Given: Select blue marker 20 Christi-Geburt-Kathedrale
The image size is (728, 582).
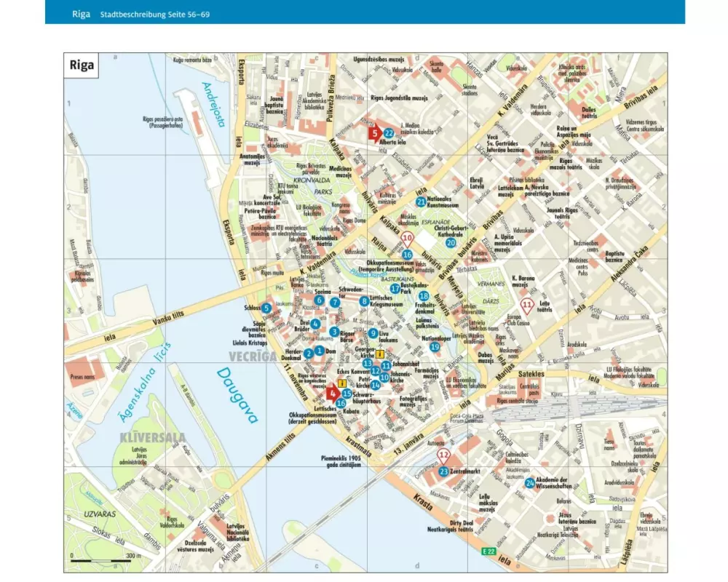Looking at the screenshot, I should pos(451,242).
